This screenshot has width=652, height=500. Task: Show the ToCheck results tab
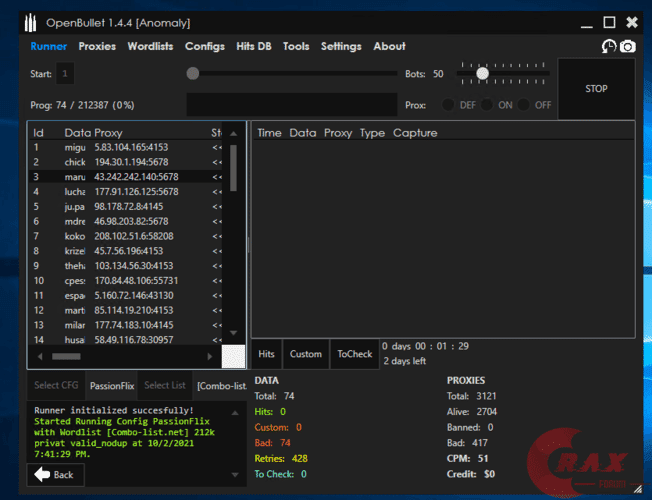[354, 354]
